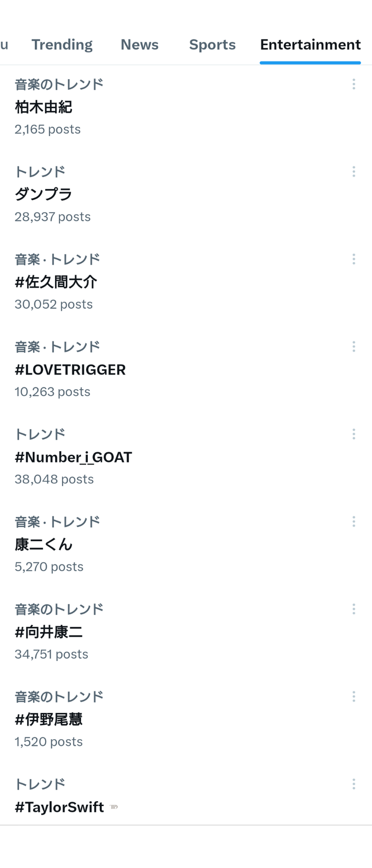Open more options for #Number_i_GOAT trend

point(353,434)
